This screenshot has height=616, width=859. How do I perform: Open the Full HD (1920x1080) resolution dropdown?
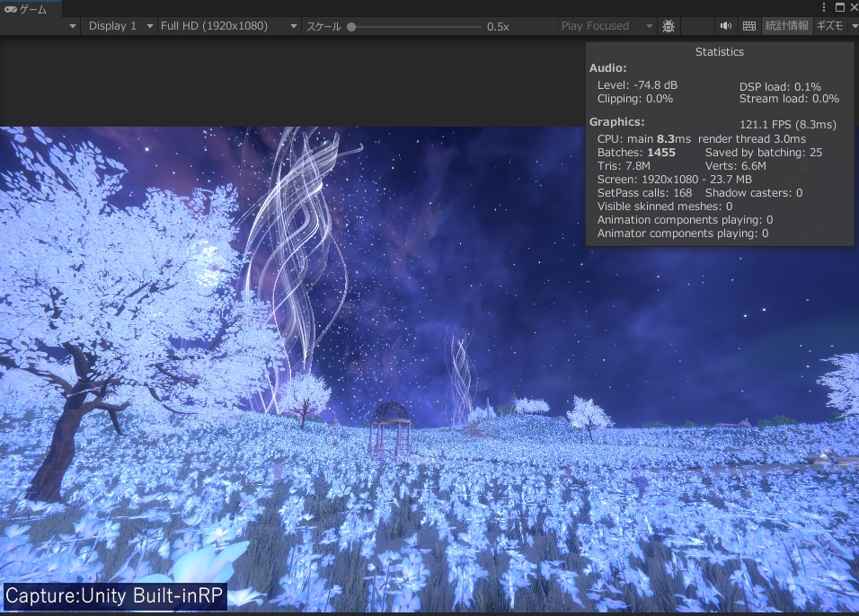tap(228, 26)
